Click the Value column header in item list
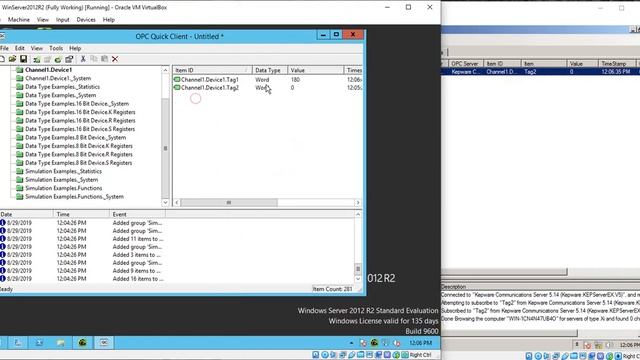The width and height of the screenshot is (640, 360). [316, 70]
